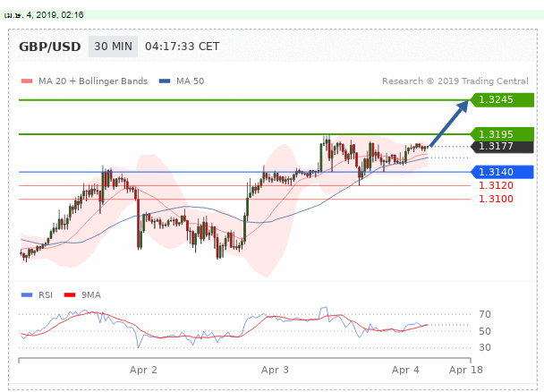Screen dimensions: 544x392
Task: Click the 9MA red legend swatch
Action: click(70, 295)
